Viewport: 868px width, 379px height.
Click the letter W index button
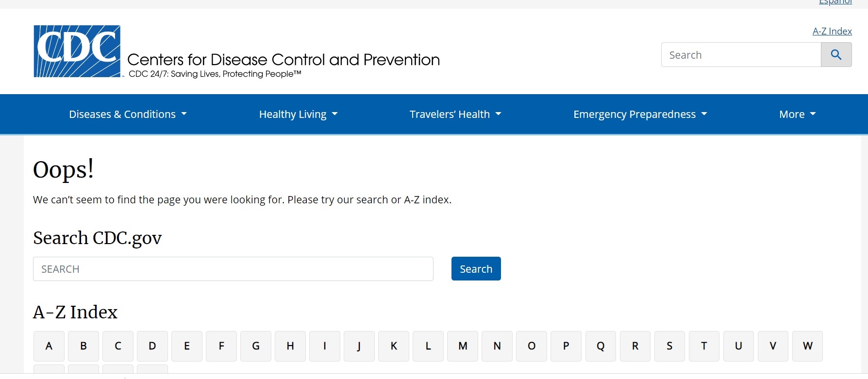pyautogui.click(x=807, y=346)
